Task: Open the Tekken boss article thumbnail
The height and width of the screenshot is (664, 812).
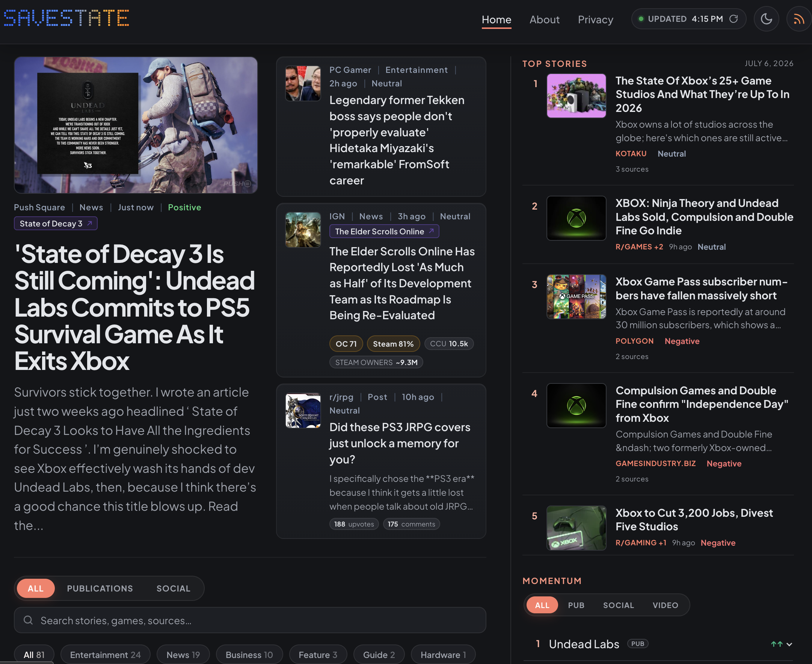Action: [x=303, y=83]
